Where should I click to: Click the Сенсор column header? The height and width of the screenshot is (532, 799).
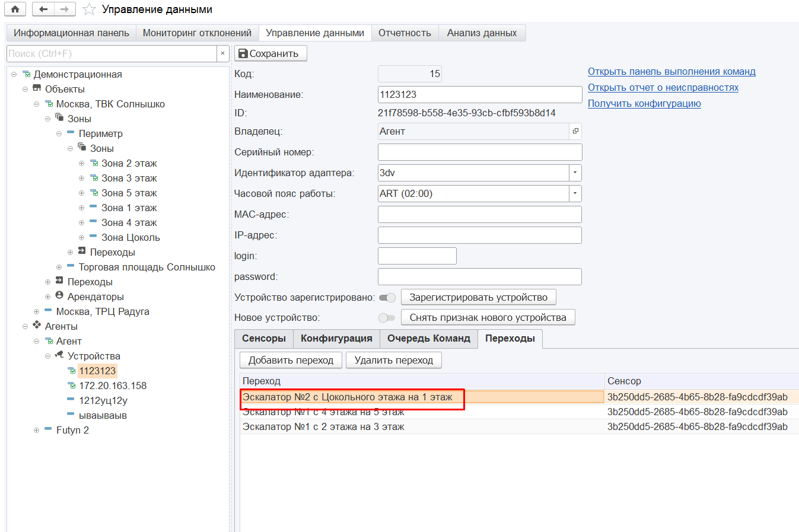702,381
